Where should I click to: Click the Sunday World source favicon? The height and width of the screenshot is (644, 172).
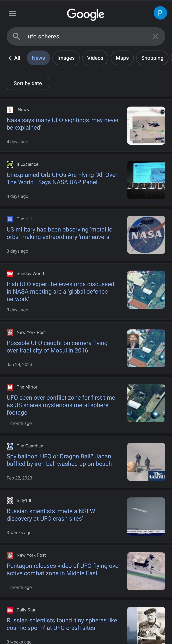pyautogui.click(x=10, y=274)
